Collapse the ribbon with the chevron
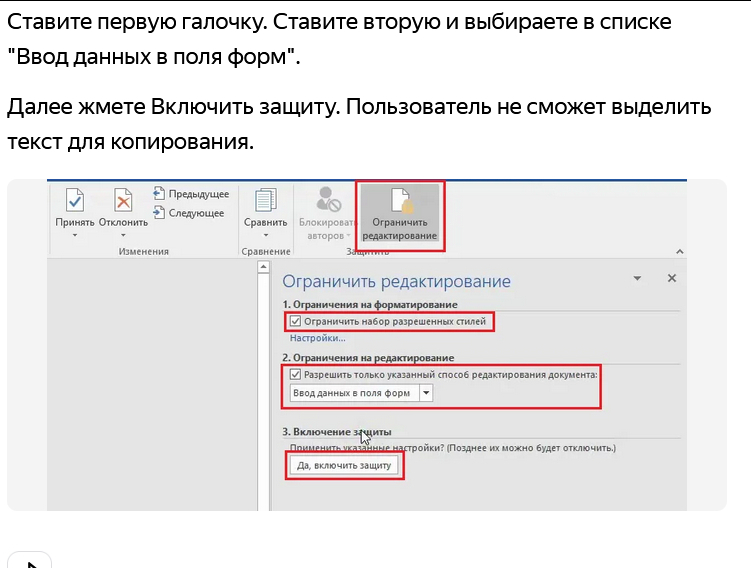This screenshot has width=751, height=568. click(680, 251)
